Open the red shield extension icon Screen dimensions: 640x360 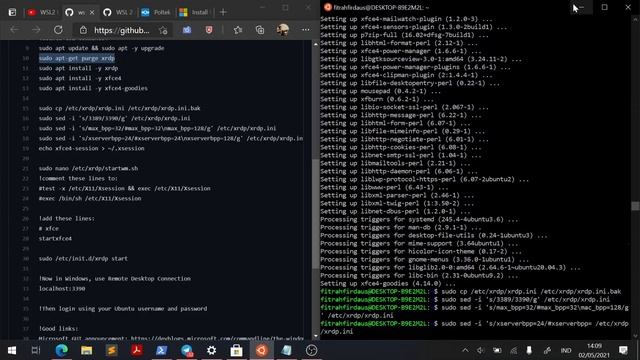click(x=209, y=30)
